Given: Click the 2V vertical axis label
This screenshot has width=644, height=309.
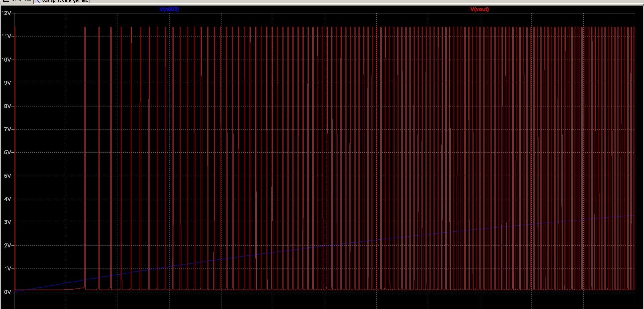Looking at the screenshot, I should pyautogui.click(x=8, y=245).
